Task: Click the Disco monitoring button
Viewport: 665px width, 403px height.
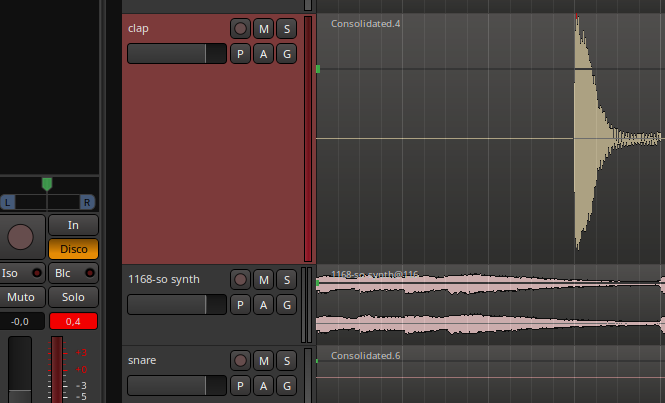Action: coord(73,248)
